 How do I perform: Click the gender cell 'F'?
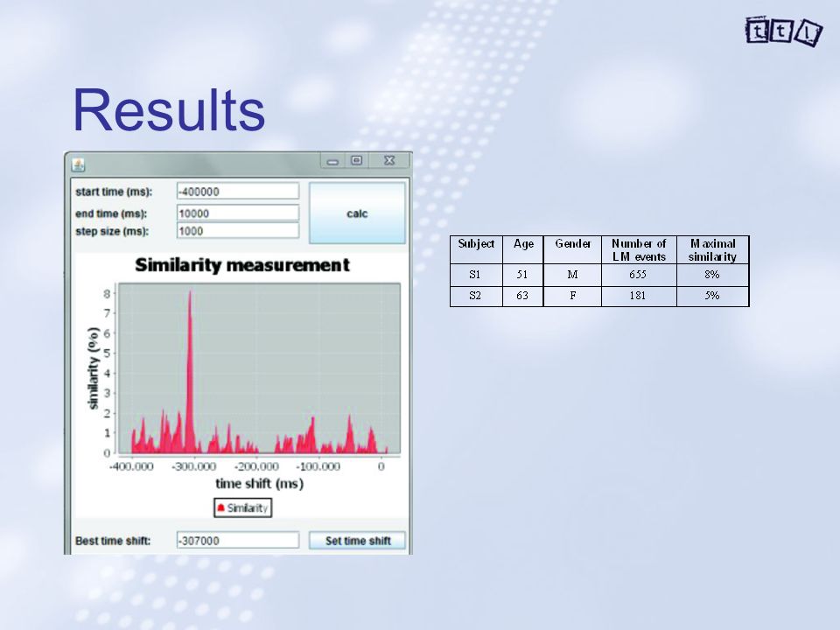[x=572, y=295]
